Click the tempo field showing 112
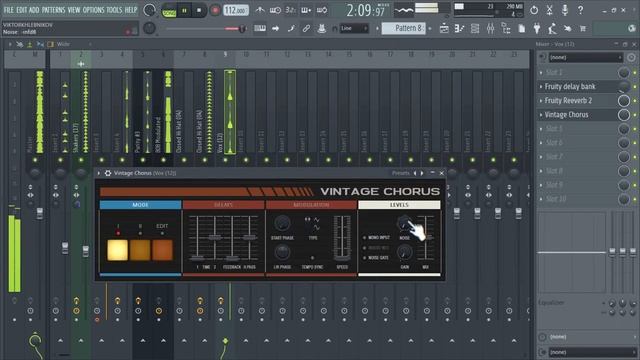Image resolution: width=640 pixels, height=360 pixels. coord(236,11)
